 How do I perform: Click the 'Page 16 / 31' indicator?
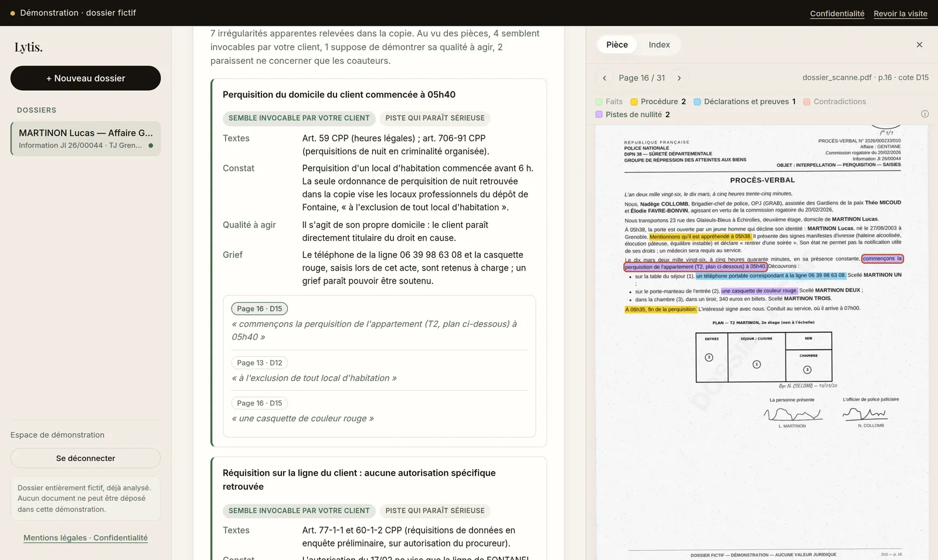642,78
